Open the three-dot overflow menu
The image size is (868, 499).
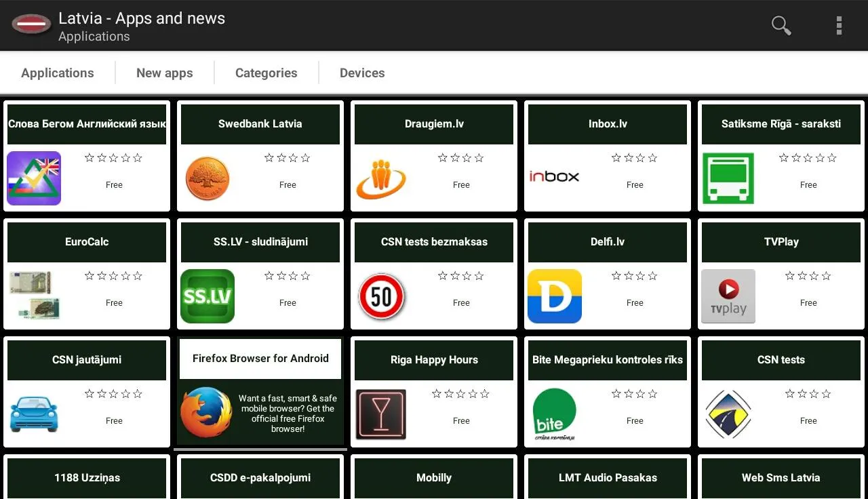[x=839, y=26]
